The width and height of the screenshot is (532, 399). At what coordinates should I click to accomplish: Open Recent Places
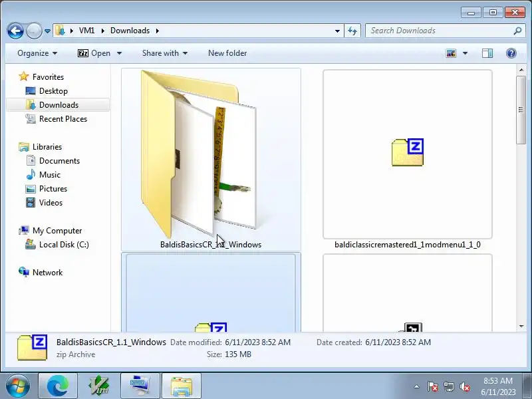(63, 119)
